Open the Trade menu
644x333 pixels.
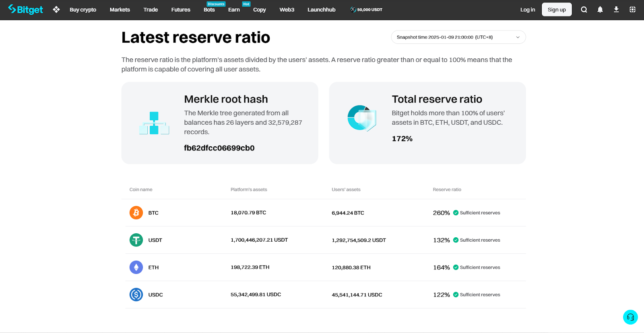(x=151, y=10)
